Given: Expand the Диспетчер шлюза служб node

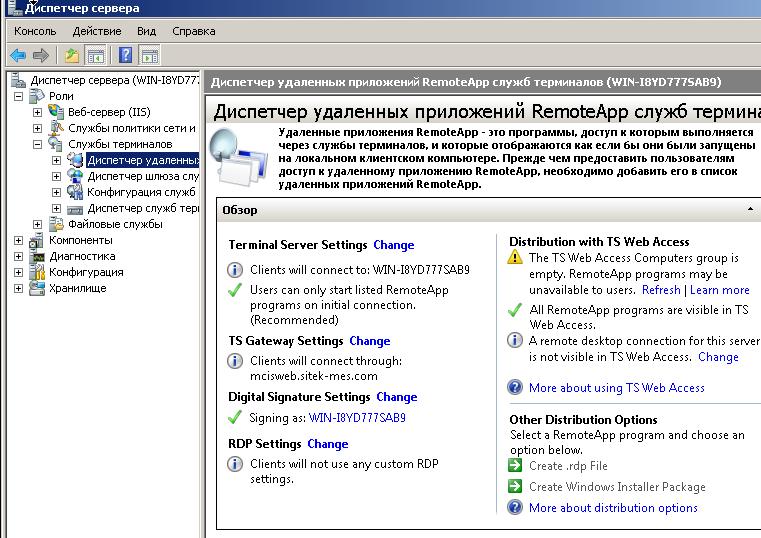Looking at the screenshot, I should pyautogui.click(x=57, y=176).
